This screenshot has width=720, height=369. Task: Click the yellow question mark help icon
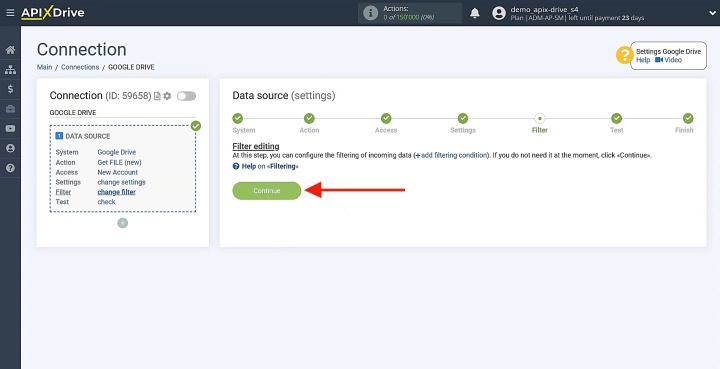coord(624,56)
